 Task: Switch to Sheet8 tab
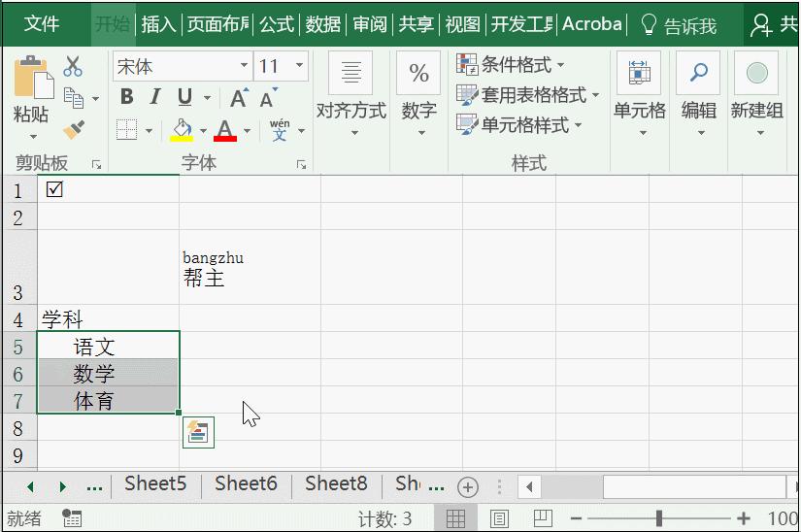point(336,483)
